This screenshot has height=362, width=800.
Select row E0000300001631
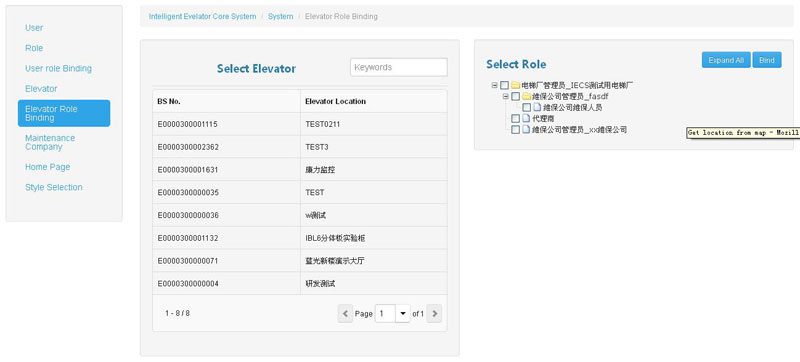(x=300, y=170)
